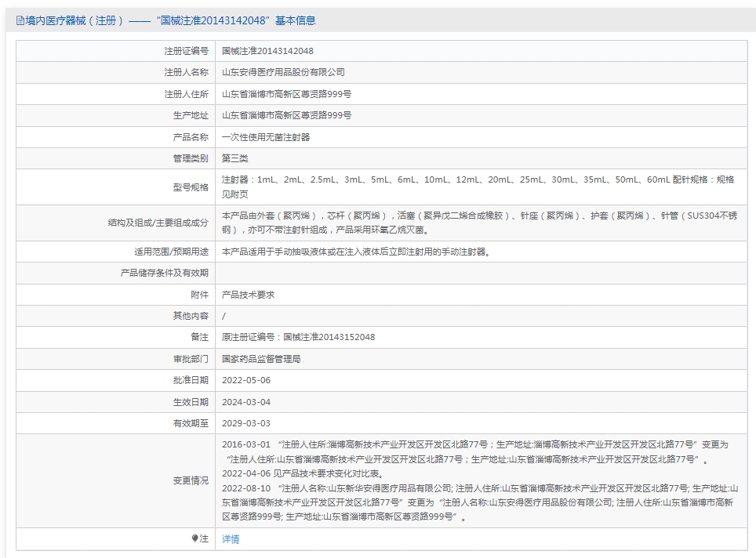Click the lightbulb icon next to 注
The image size is (756, 558).
point(194,538)
